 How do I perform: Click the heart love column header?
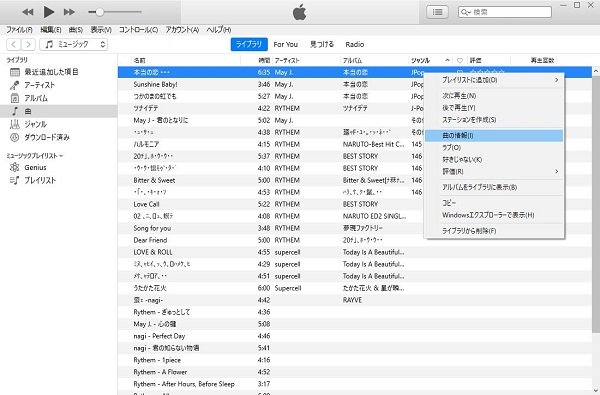[x=460, y=60]
